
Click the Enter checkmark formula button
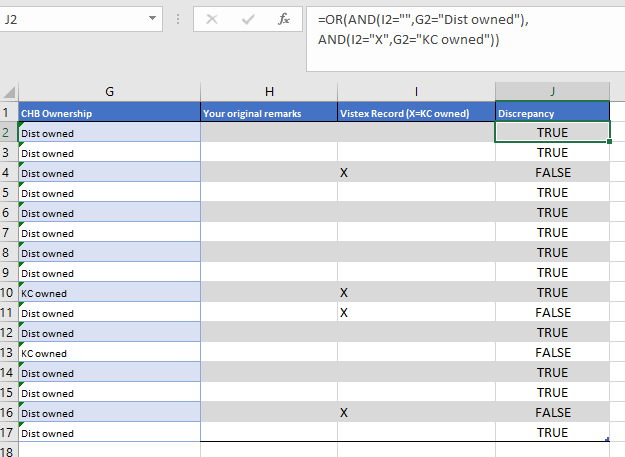pyautogui.click(x=248, y=19)
